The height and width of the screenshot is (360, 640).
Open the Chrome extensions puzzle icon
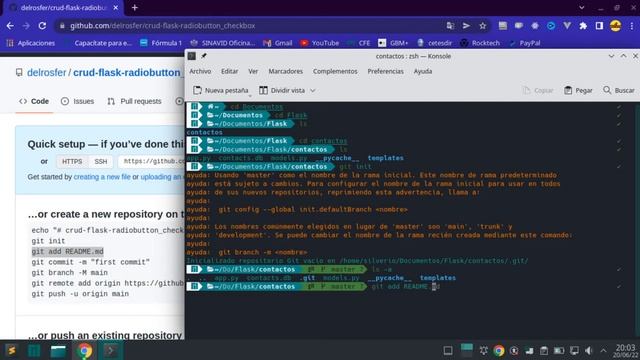click(583, 26)
